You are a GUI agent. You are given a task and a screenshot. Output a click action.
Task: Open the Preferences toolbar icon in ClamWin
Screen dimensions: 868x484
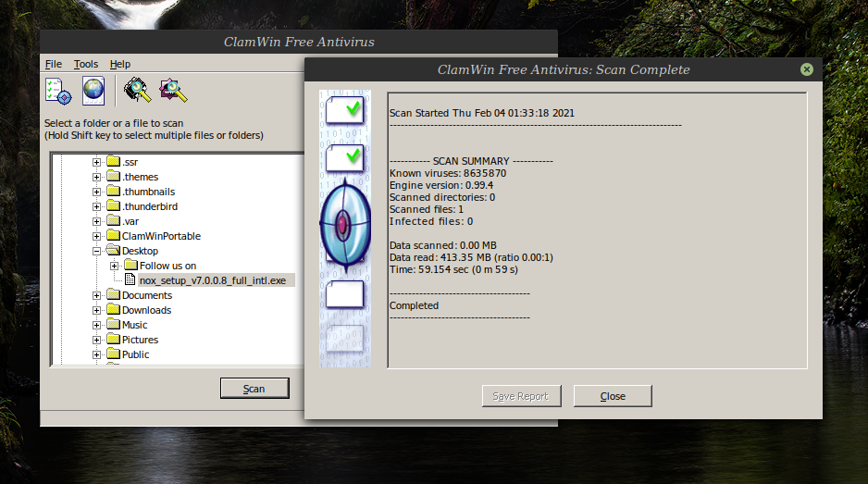coord(58,92)
